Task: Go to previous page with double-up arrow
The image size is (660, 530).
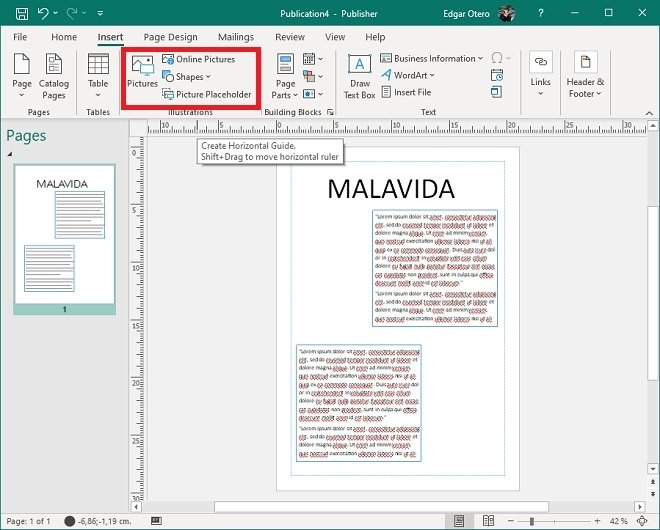Action: tap(653, 482)
